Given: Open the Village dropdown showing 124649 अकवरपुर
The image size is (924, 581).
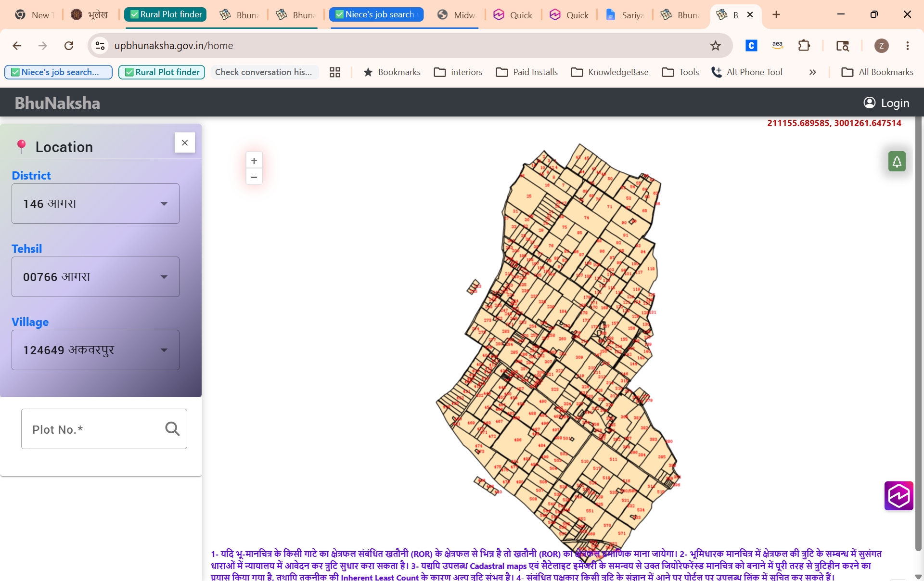Looking at the screenshot, I should pos(95,350).
